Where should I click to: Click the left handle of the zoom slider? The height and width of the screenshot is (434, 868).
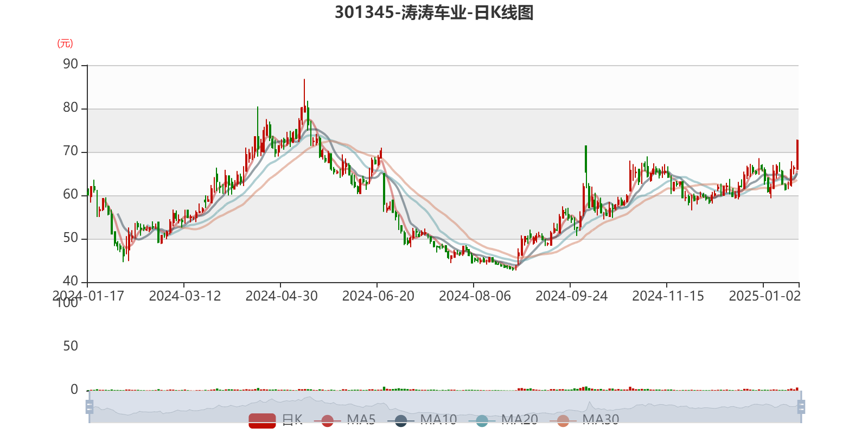(x=90, y=407)
